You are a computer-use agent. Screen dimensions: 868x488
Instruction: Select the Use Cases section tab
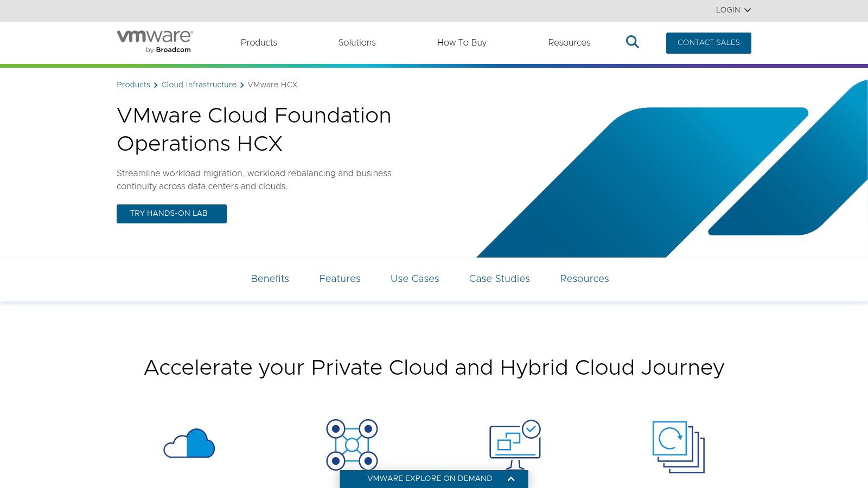click(x=414, y=279)
